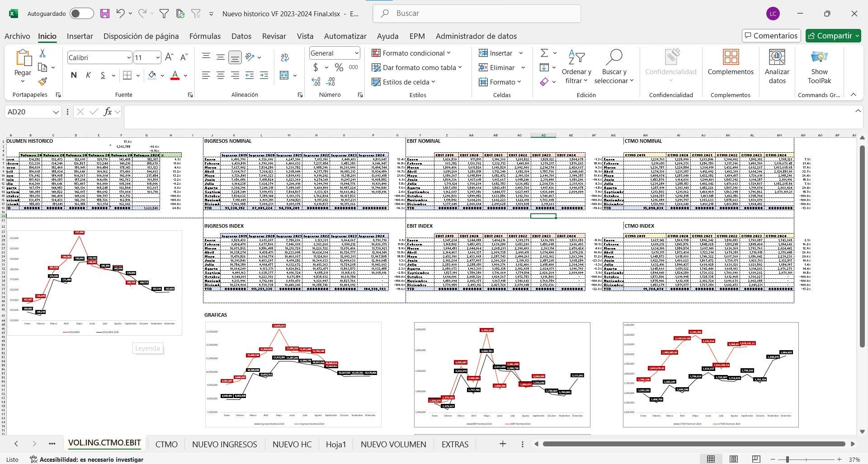Open the Fórmulas ribbon tab
The image size is (868, 464).
pyautogui.click(x=205, y=36)
